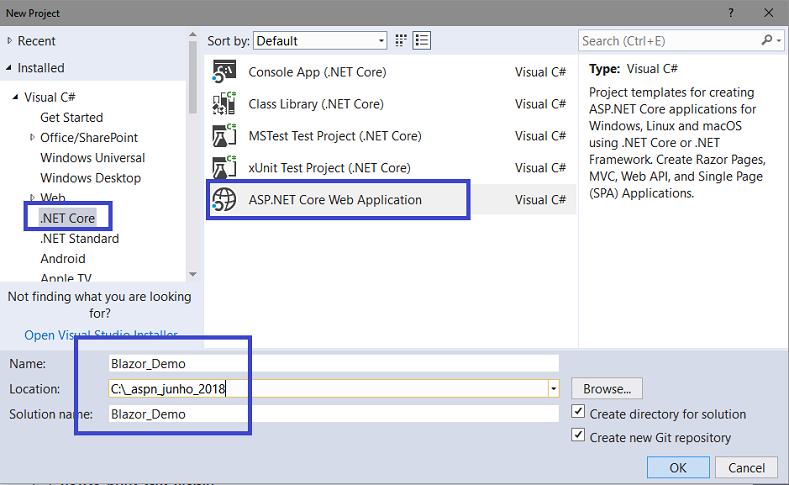Open Visual Studio Installer link
Screen dimensions: 789x485
[x=101, y=335]
